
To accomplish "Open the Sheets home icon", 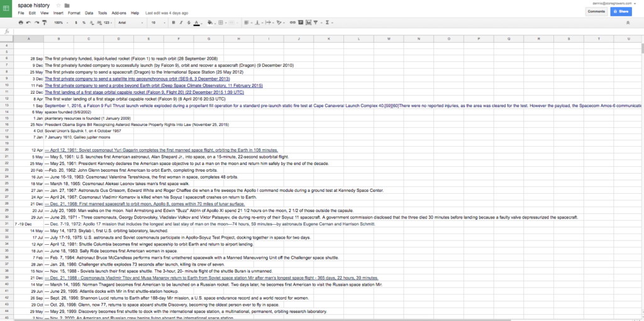I will click(6, 9).
